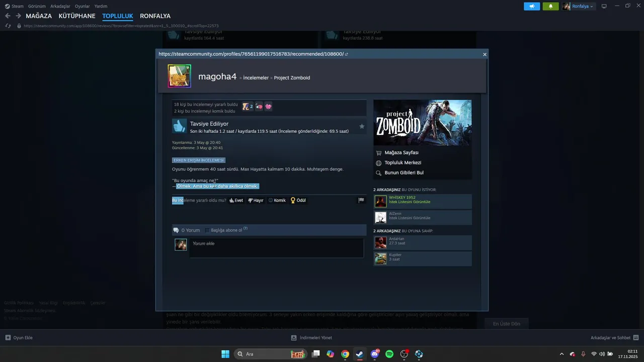Open Task View in taskbar

315,354
